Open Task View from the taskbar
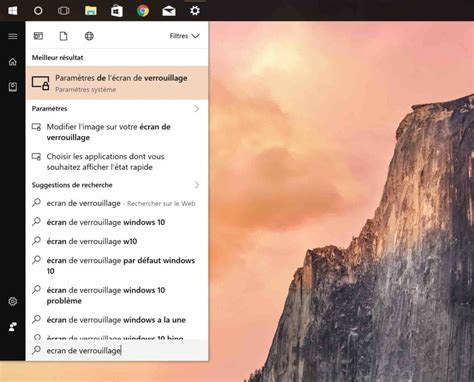This screenshot has width=474, height=382. (64, 11)
